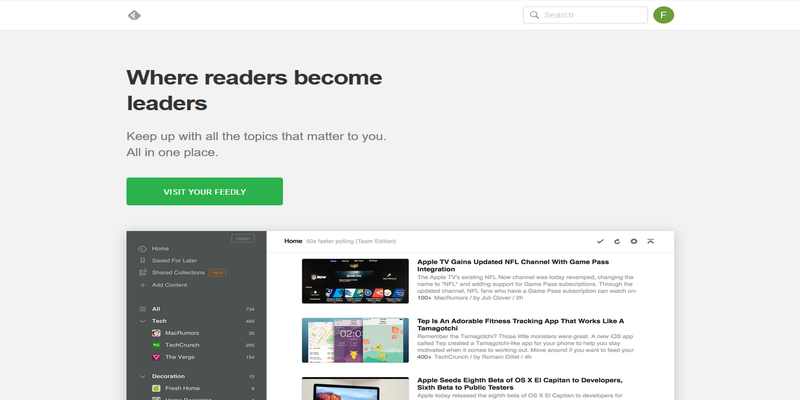Click the Feedly logo in header

click(x=134, y=15)
